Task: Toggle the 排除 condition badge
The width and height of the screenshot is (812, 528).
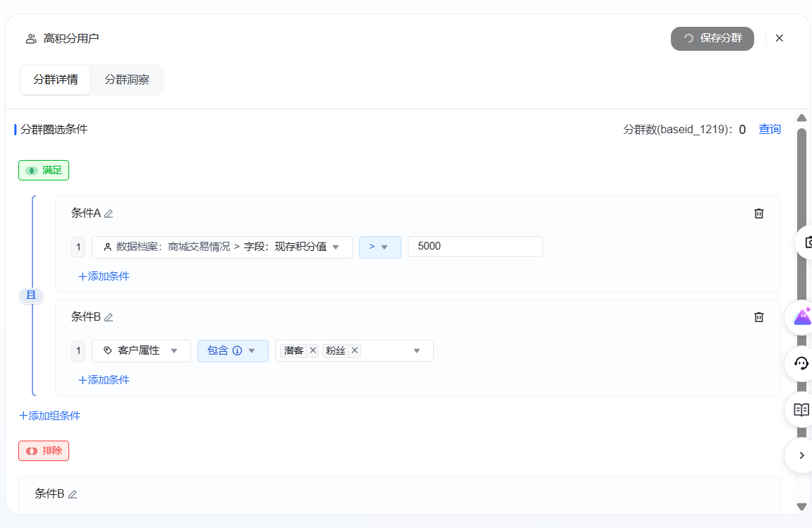Action: 44,451
